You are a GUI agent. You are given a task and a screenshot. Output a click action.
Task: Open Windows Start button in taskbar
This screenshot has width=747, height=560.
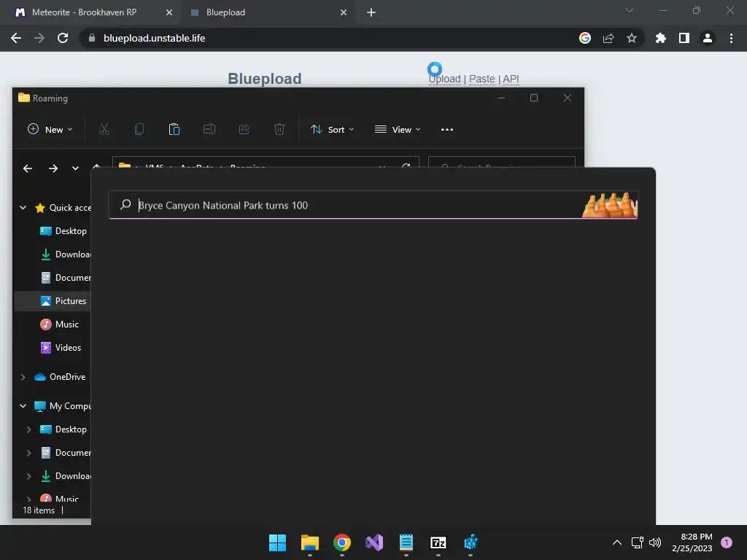(x=277, y=542)
